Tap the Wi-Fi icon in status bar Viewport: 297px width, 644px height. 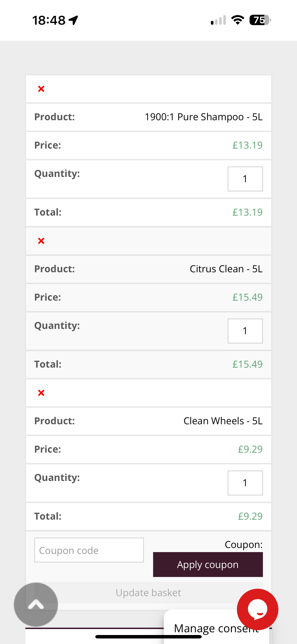pos(238,20)
